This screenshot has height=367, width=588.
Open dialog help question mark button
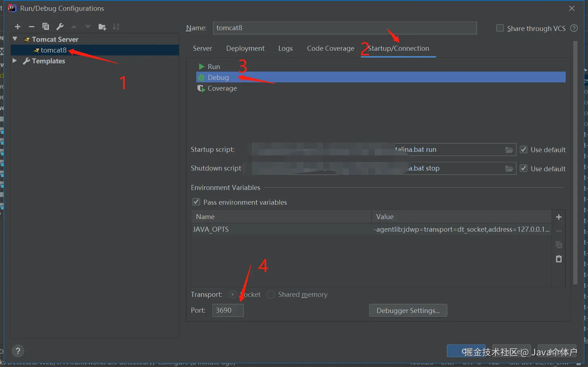click(x=18, y=351)
